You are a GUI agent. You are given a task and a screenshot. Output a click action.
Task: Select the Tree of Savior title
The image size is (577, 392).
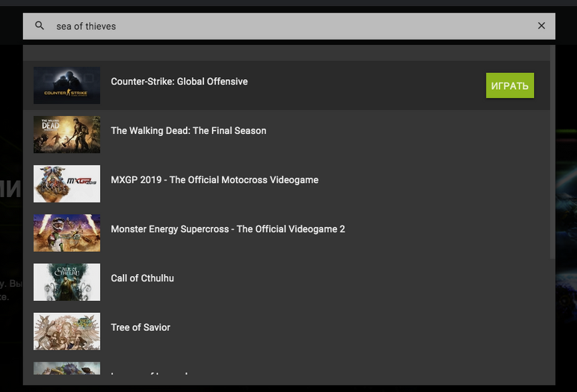point(141,328)
